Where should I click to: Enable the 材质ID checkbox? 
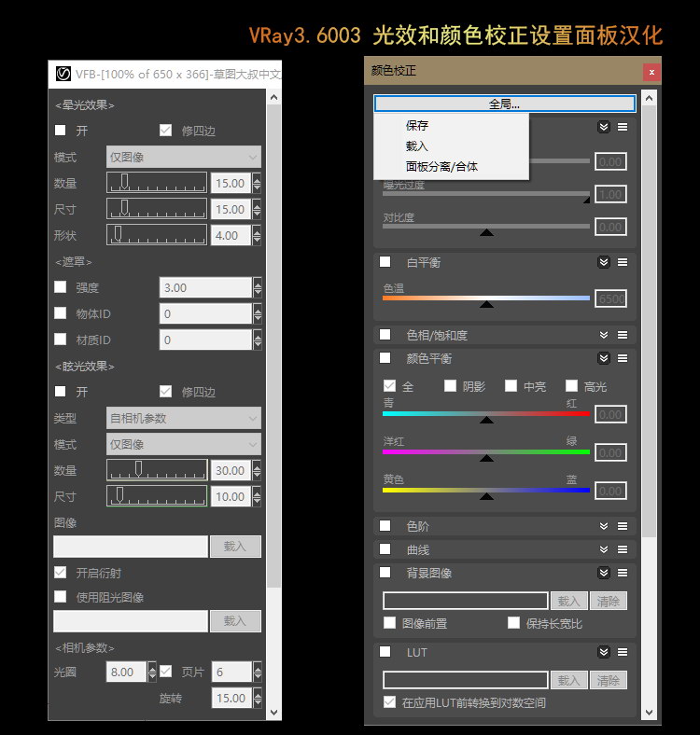point(60,339)
